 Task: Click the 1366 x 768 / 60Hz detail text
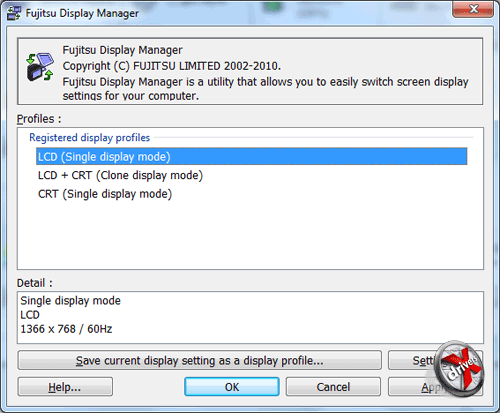click(x=66, y=329)
